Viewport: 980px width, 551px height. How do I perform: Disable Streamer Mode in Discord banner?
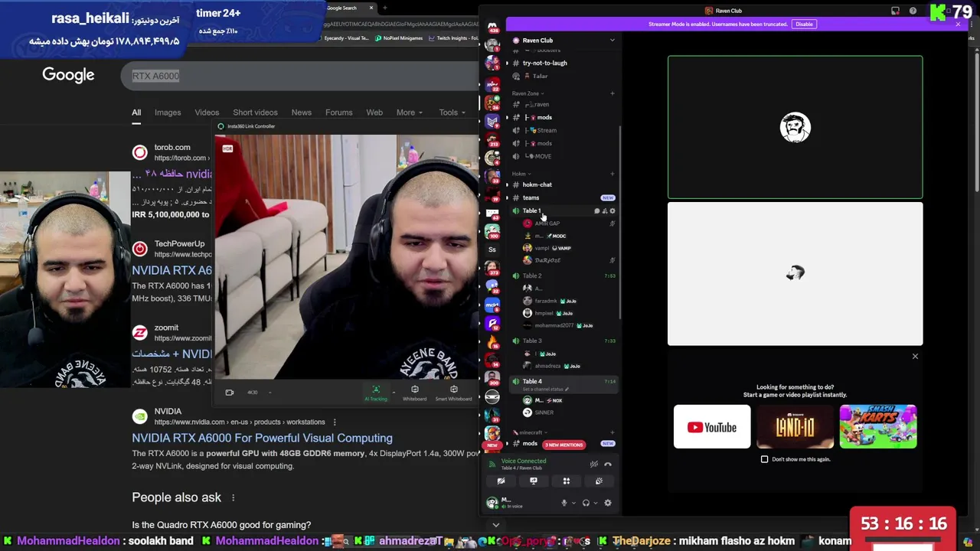point(804,24)
